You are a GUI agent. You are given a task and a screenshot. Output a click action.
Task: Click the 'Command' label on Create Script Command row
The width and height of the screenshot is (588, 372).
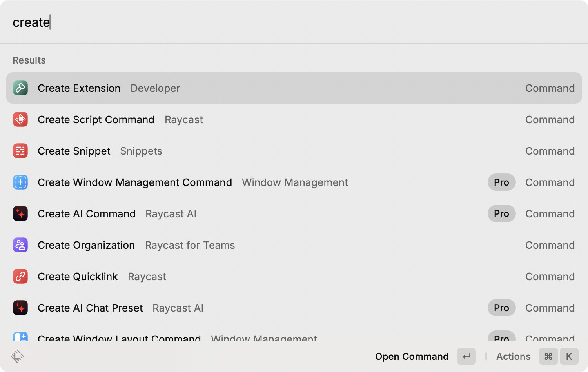tap(550, 120)
